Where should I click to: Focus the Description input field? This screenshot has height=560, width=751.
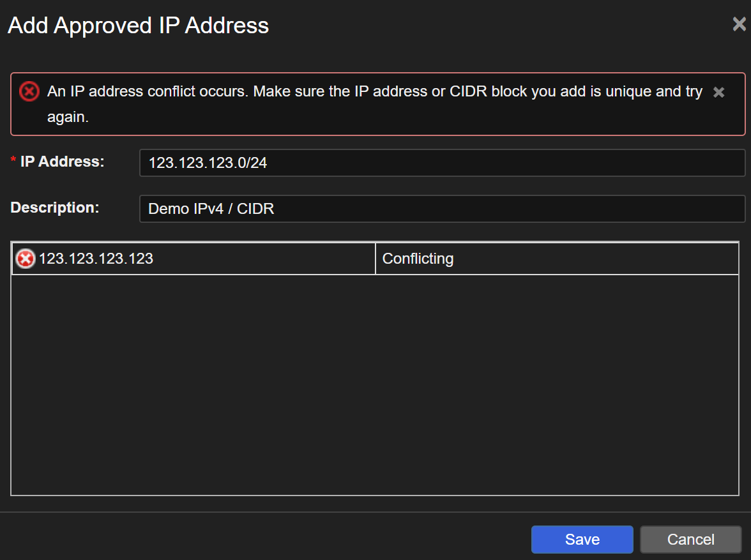coord(441,209)
